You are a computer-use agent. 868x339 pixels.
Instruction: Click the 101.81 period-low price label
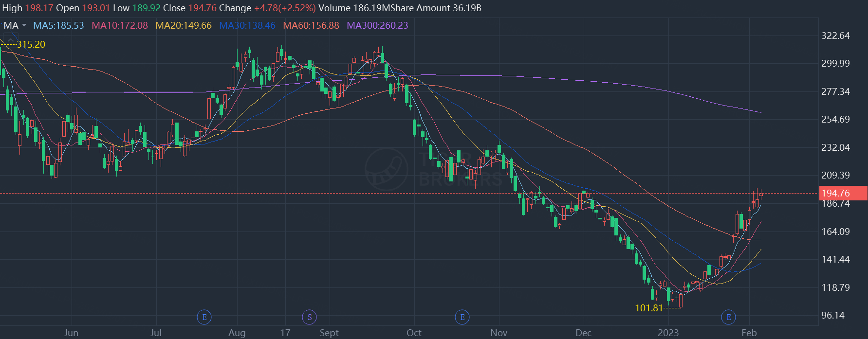pos(649,308)
